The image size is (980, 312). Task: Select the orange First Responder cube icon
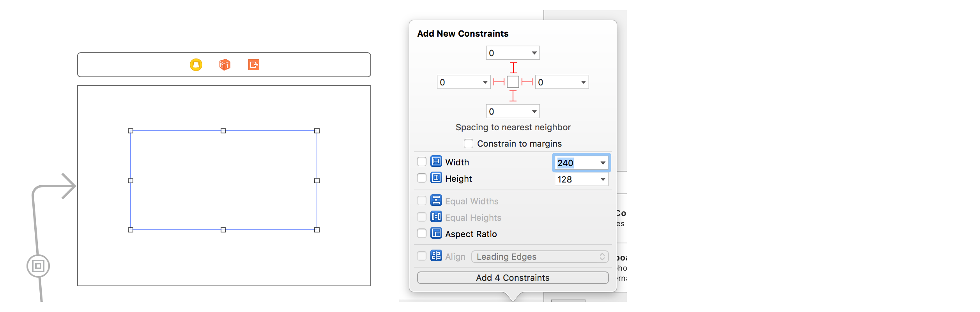tap(225, 64)
